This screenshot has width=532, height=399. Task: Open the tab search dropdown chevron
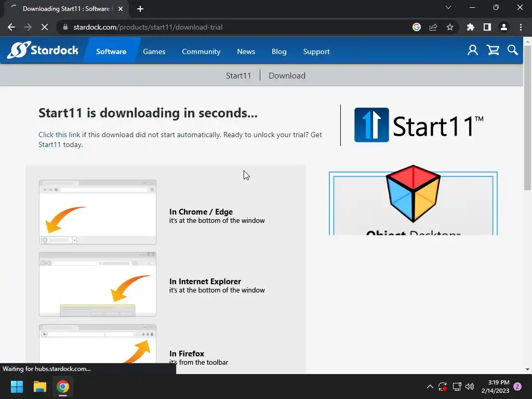[448, 7]
